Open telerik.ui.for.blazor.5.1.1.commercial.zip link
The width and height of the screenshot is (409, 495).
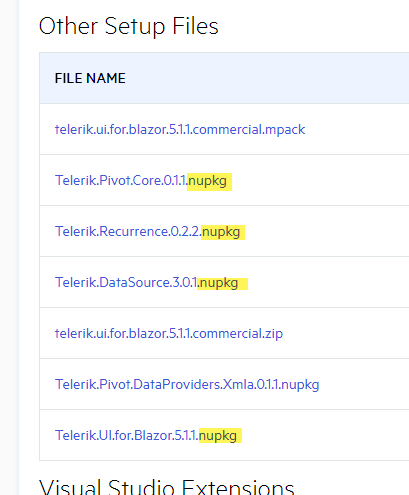[169, 333]
